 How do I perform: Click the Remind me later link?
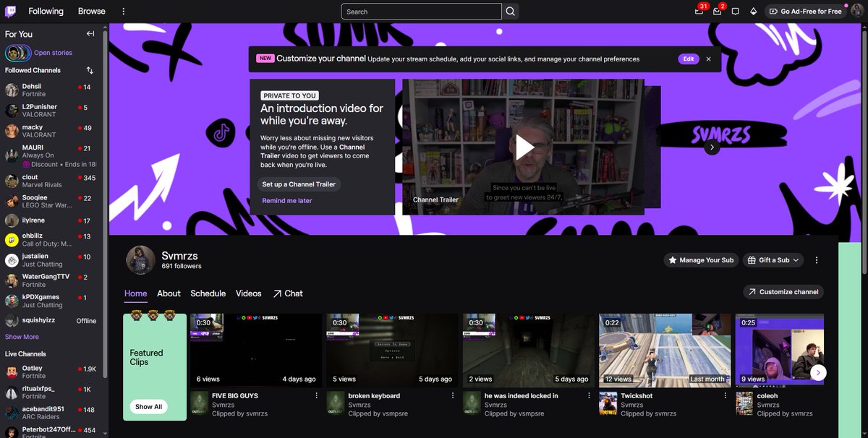click(287, 201)
